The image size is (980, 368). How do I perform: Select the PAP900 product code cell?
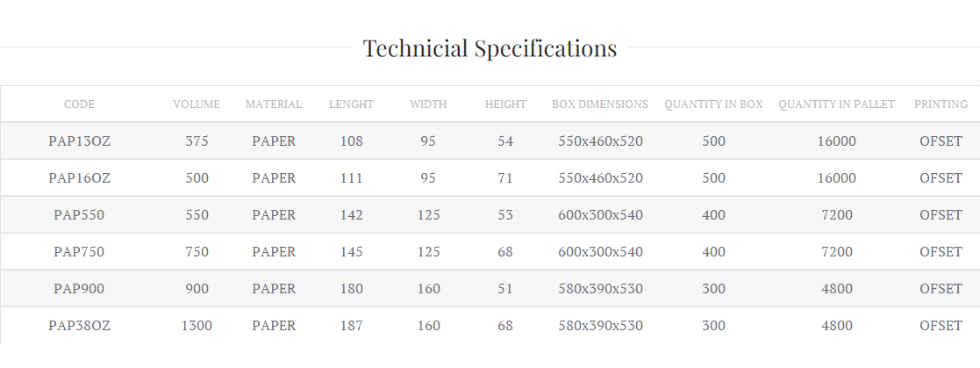(x=79, y=289)
